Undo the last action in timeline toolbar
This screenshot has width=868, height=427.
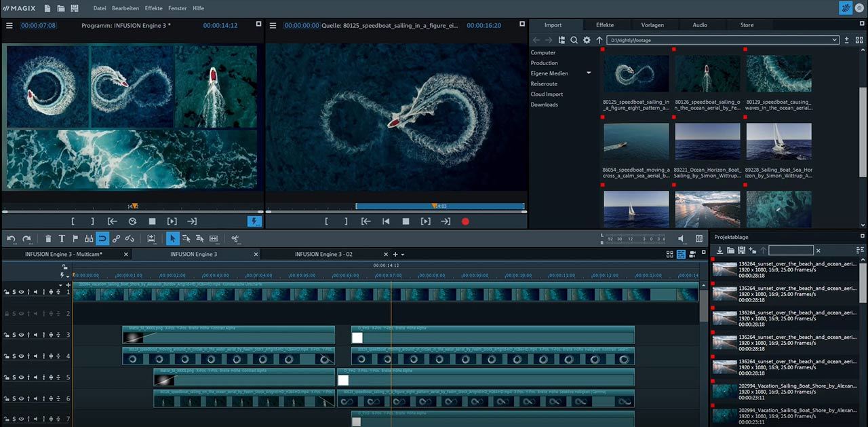tap(12, 238)
